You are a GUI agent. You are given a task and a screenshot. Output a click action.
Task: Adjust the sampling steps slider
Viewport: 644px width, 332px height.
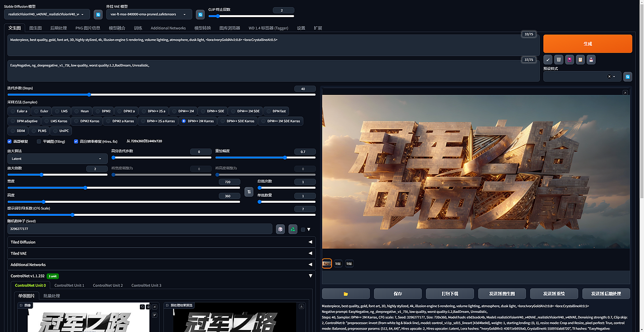tap(162, 95)
